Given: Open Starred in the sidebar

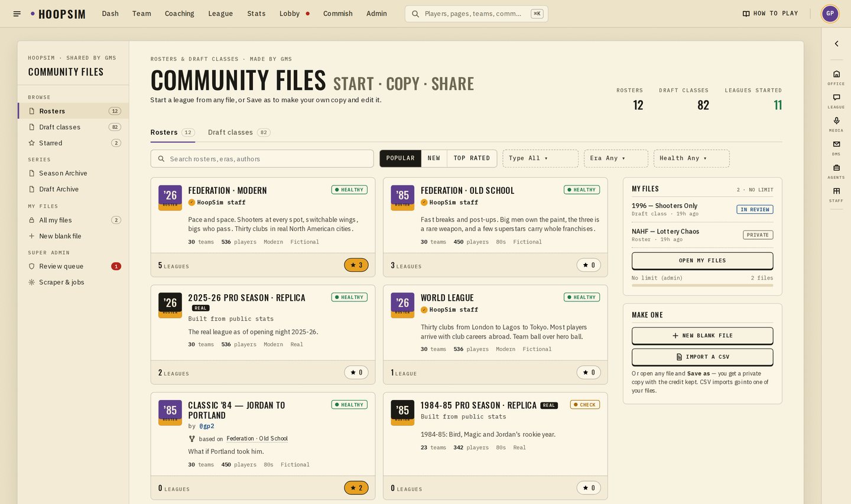Looking at the screenshot, I should pyautogui.click(x=74, y=143).
